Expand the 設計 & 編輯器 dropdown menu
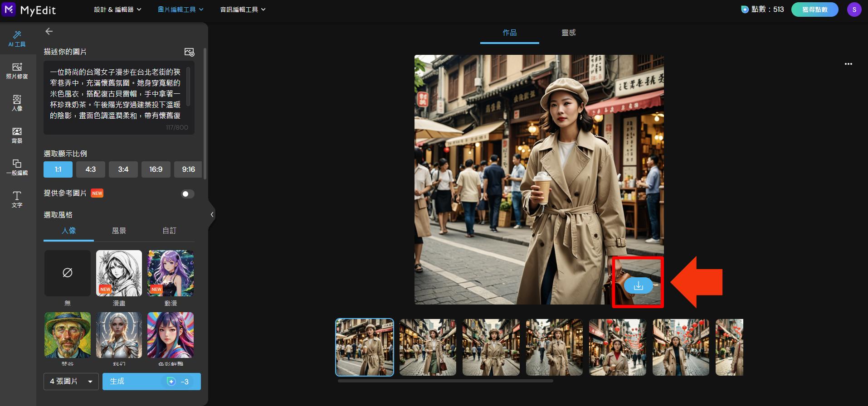This screenshot has width=868, height=406. (x=117, y=10)
